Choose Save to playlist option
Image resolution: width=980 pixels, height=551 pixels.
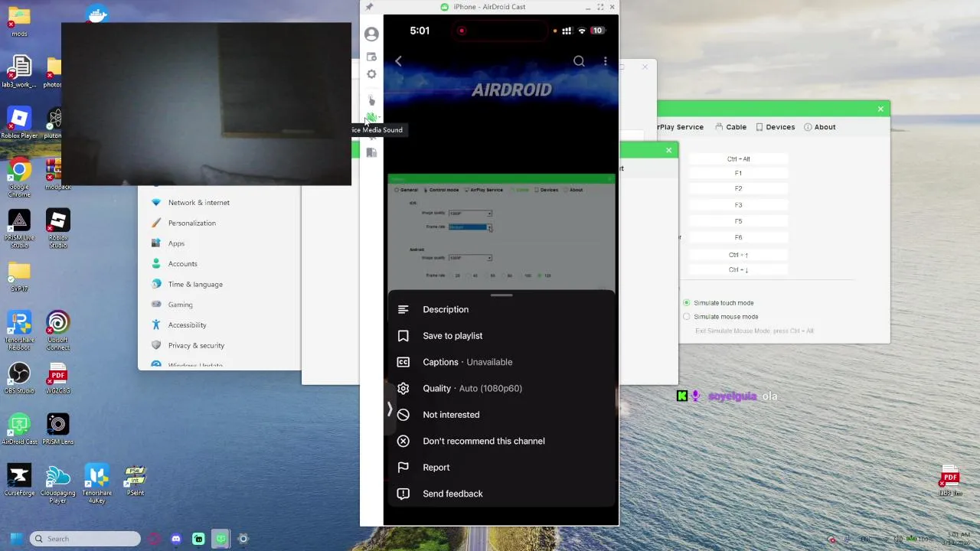tap(501, 336)
